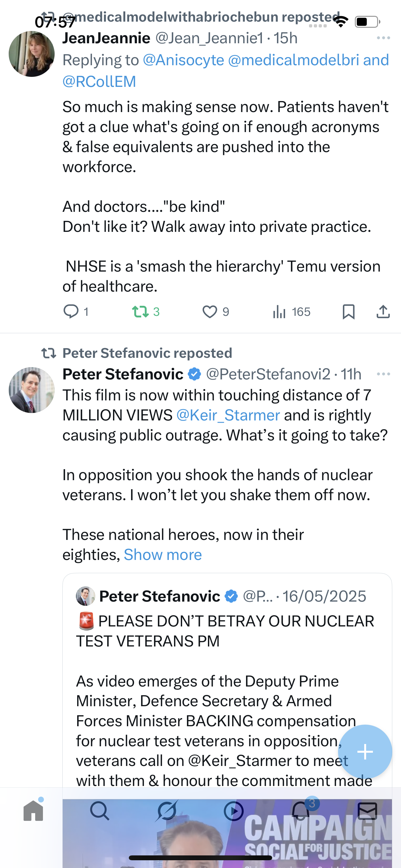Open the @RCollEM mention link
Viewport: 401px width, 868px height.
point(99,82)
